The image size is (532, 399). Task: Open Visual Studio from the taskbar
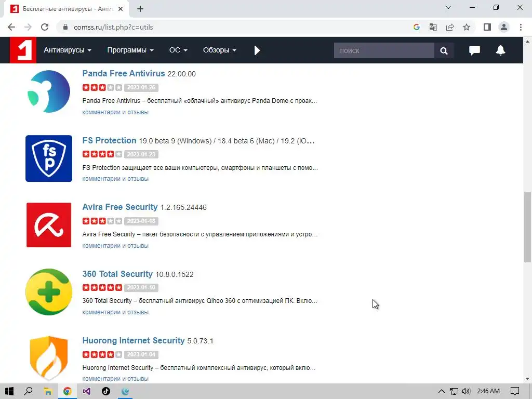[x=87, y=392]
